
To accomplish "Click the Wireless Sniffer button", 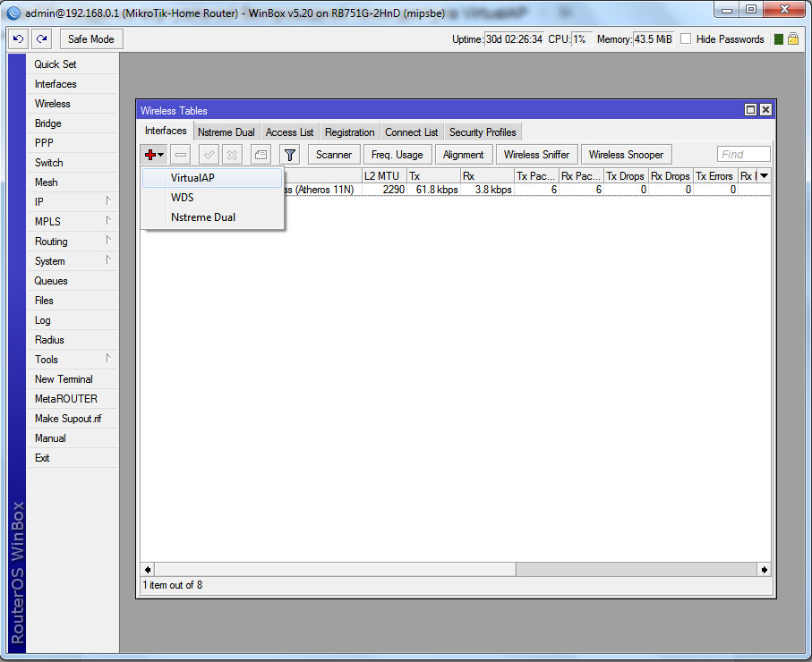I will (x=536, y=155).
